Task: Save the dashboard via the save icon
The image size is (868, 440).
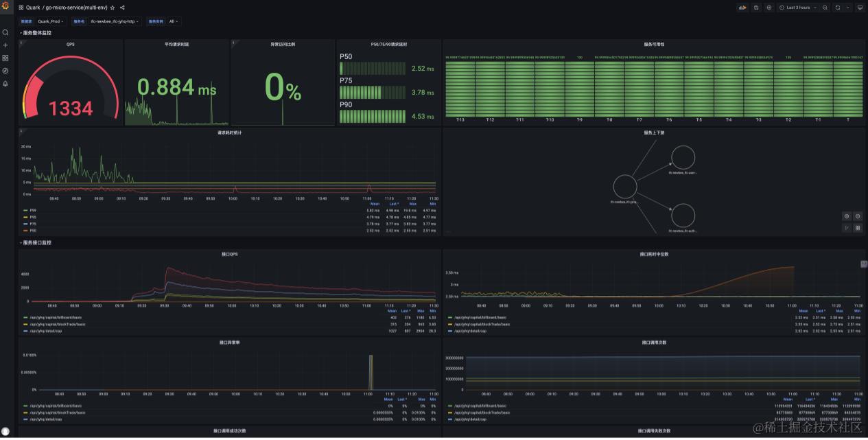Action: (755, 7)
